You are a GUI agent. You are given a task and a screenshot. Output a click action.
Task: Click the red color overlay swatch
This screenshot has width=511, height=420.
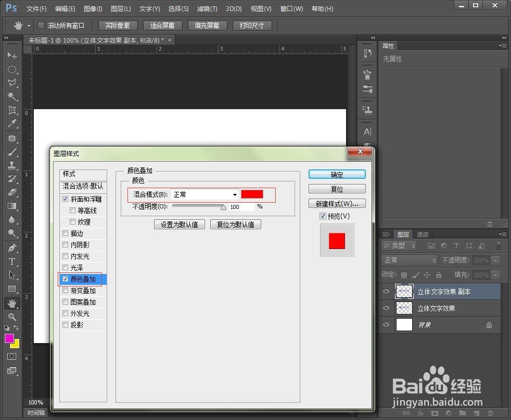[253, 194]
